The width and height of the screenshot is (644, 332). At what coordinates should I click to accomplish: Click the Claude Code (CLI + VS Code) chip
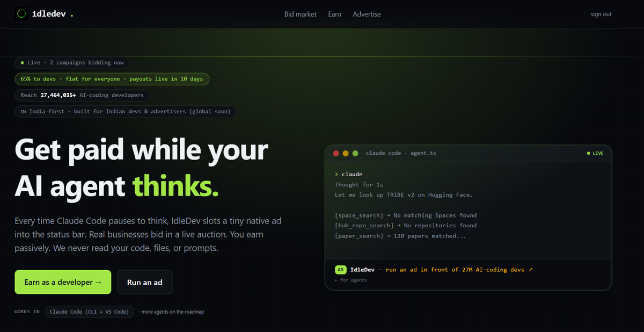point(89,312)
